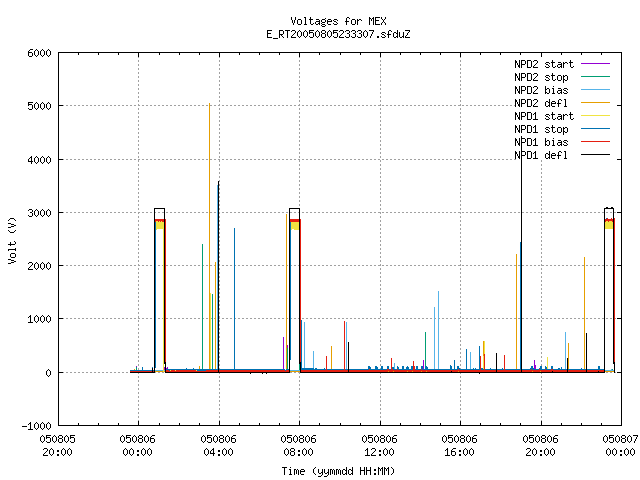The width and height of the screenshot is (640, 480).
Task: Click the 2000 y-axis tick label
Action: click(39, 266)
